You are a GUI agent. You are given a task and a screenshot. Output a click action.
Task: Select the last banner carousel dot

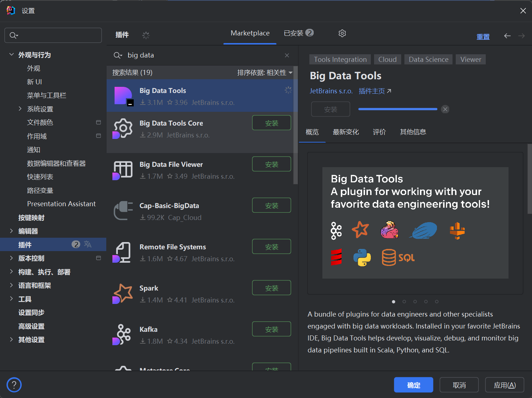click(437, 301)
